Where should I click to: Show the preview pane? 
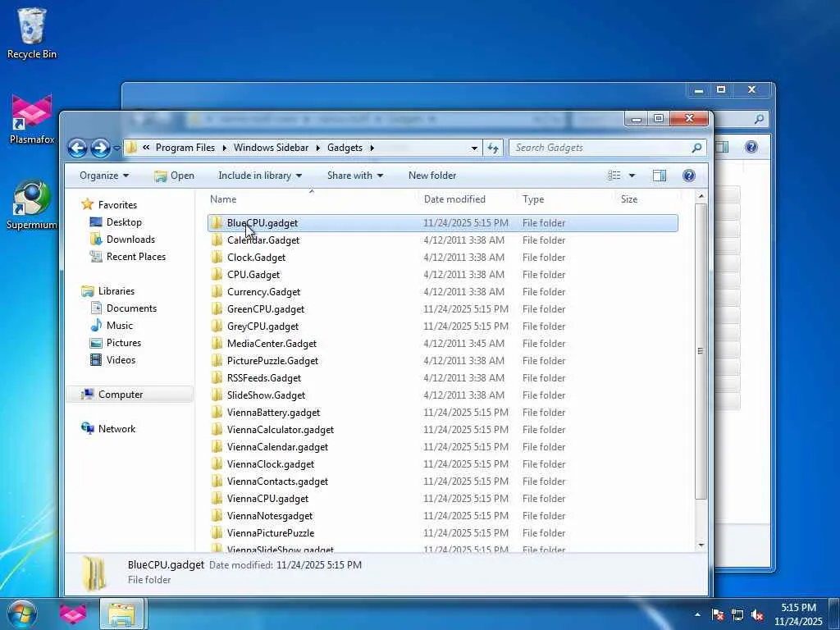(x=660, y=176)
